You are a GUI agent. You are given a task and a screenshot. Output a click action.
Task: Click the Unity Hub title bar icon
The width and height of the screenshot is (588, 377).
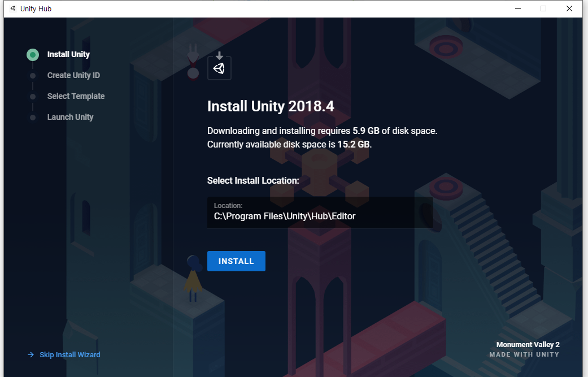(x=13, y=8)
